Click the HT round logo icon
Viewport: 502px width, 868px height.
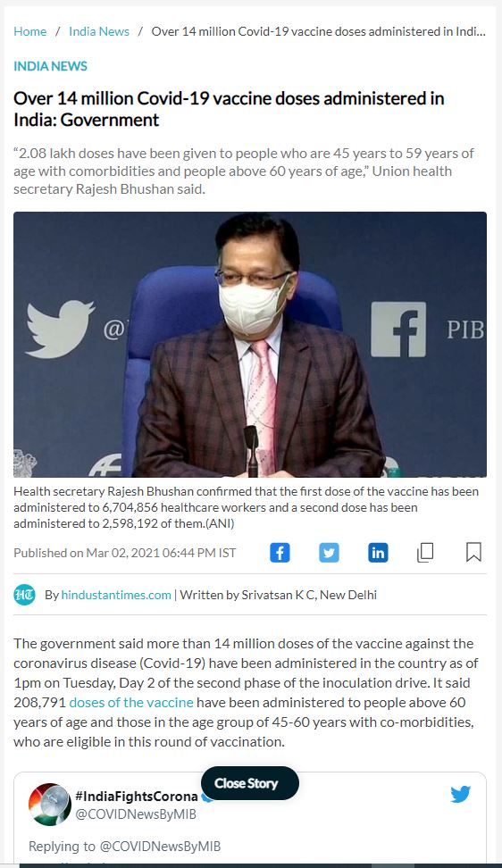(x=24, y=595)
